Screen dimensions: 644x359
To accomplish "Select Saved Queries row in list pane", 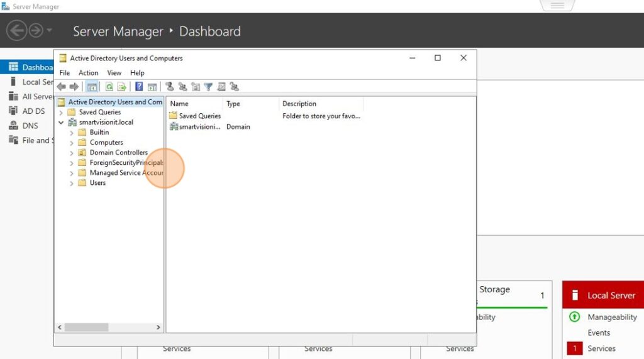I will (195, 116).
